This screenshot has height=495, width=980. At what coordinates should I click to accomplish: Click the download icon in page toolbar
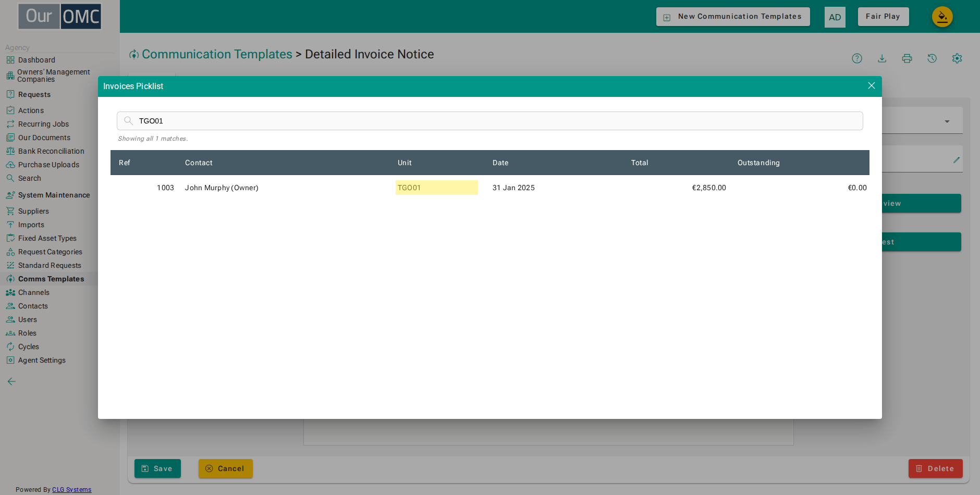(x=882, y=58)
